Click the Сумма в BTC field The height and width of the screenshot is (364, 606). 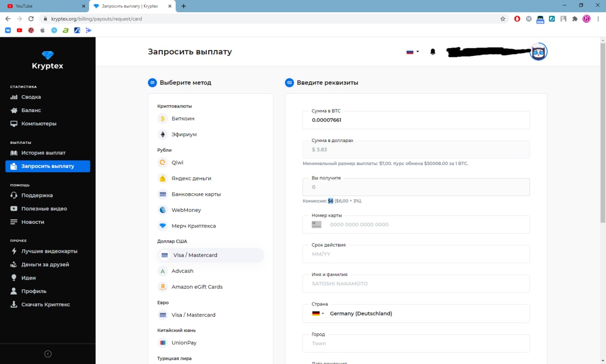click(416, 120)
